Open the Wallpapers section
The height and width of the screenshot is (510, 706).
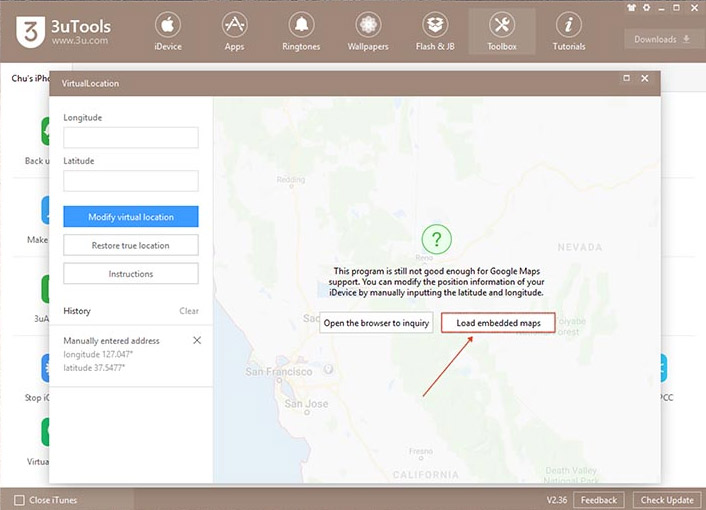point(368,32)
